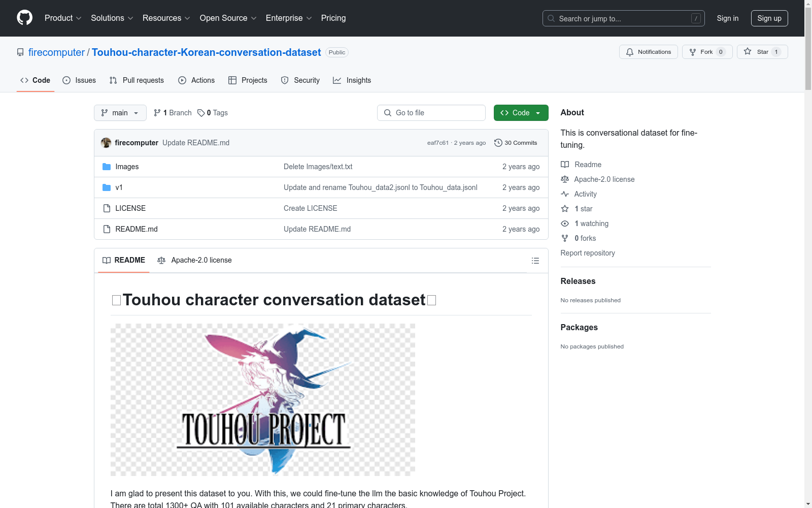812x508 pixels.
Task: Click the Report repository link
Action: [x=588, y=253]
